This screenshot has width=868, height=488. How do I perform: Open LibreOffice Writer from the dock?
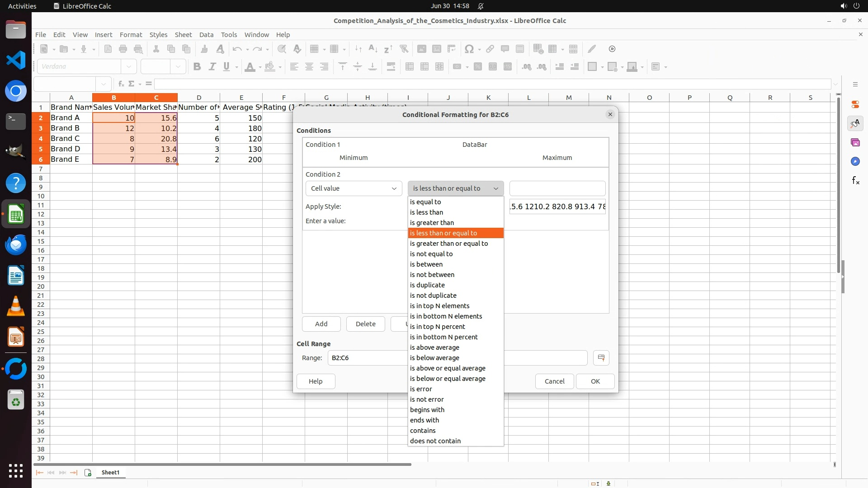[x=16, y=276]
